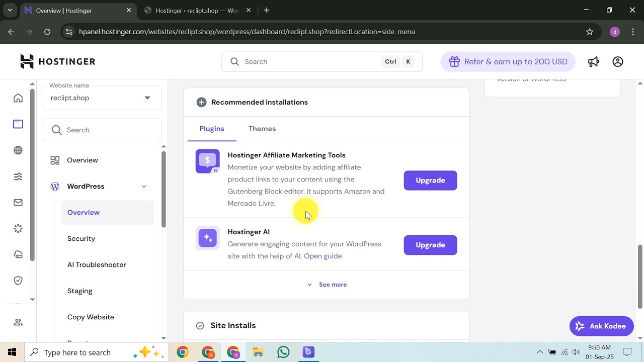This screenshot has width=644, height=362.
Task: Click the browser address bar URL
Action: tap(247, 32)
